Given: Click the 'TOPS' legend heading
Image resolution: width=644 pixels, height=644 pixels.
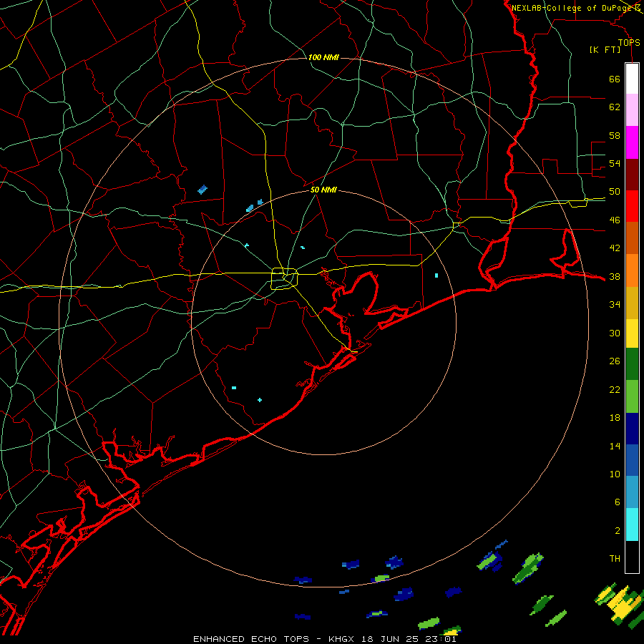Looking at the screenshot, I should click(x=629, y=43).
